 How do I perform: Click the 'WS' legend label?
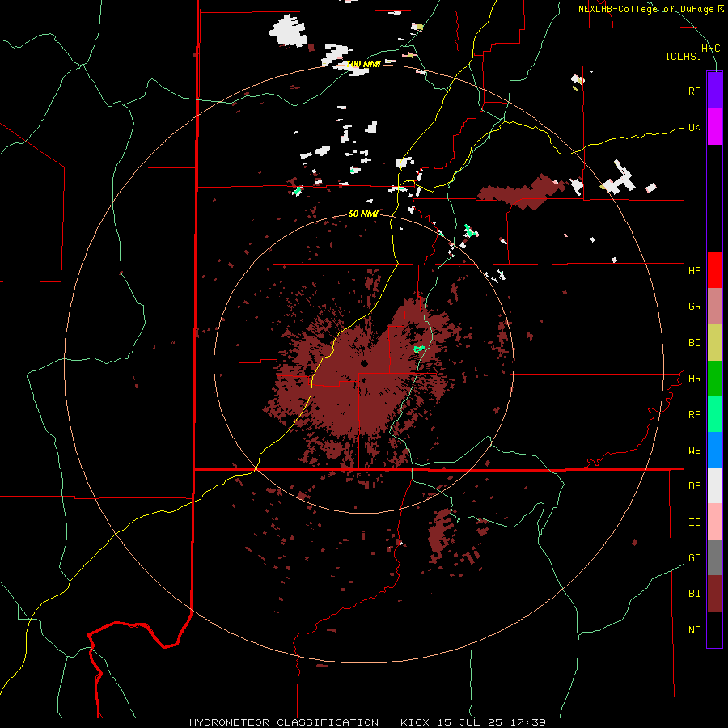694,450
